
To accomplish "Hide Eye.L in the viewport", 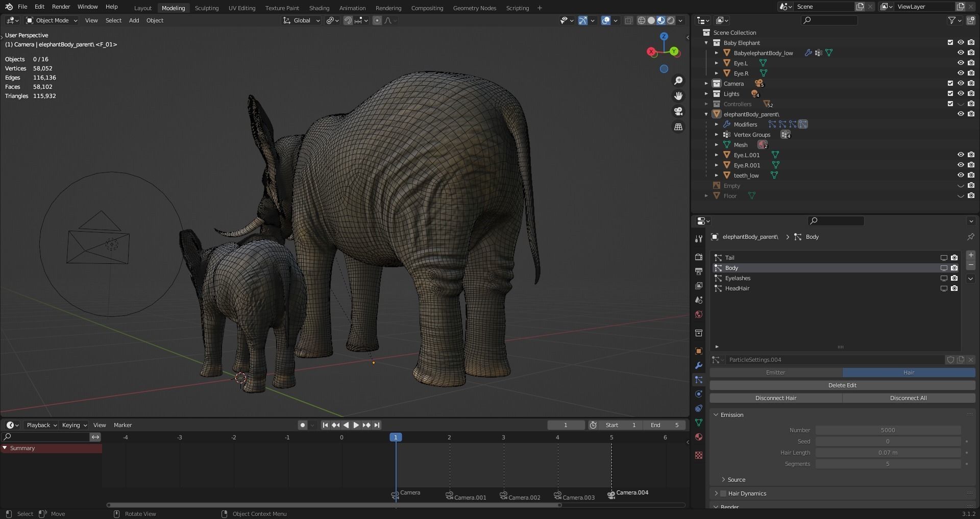I will [961, 63].
